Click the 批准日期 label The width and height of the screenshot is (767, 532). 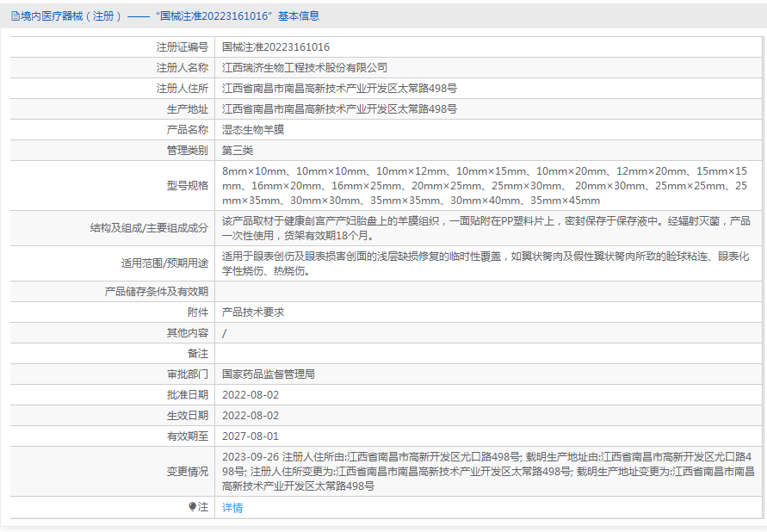tap(188, 394)
